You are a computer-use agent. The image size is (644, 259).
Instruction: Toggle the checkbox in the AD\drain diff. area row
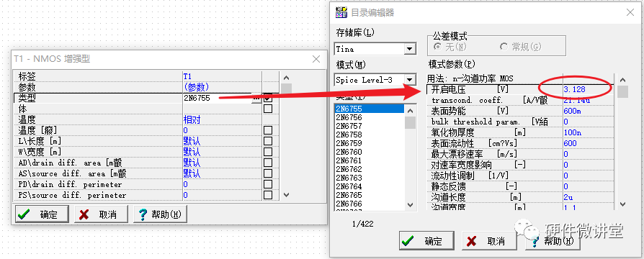point(268,163)
